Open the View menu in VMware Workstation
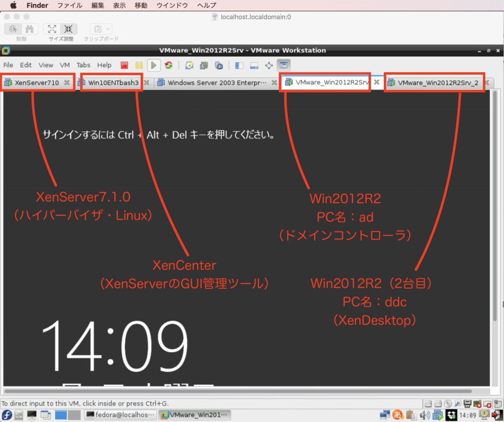The image size is (504, 422). [x=46, y=65]
